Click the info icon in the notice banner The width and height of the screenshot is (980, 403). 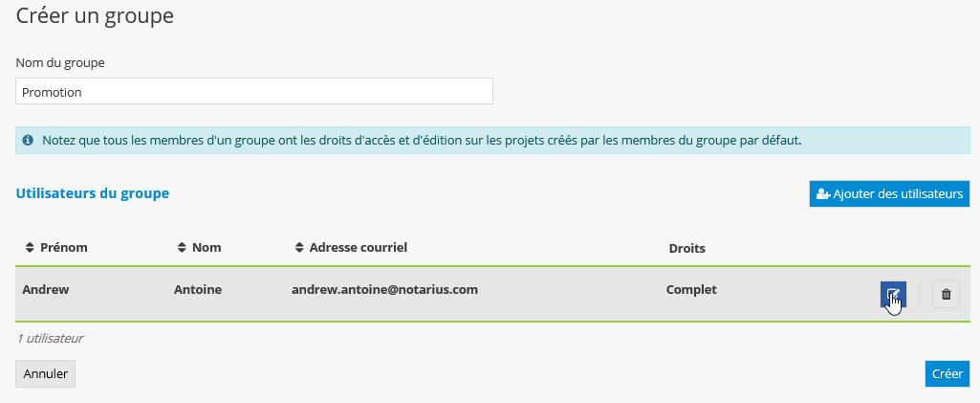pos(29,141)
